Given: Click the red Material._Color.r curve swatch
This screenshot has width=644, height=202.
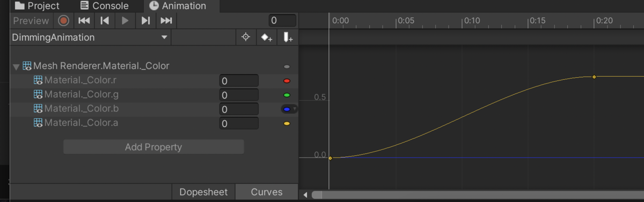Looking at the screenshot, I should point(287,81).
